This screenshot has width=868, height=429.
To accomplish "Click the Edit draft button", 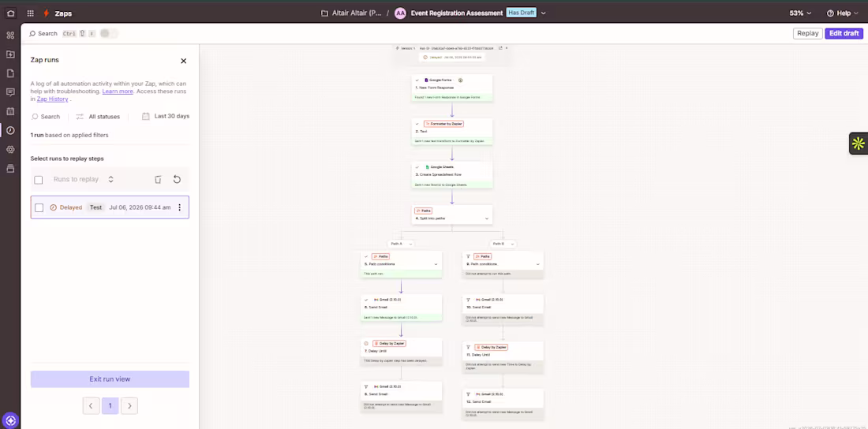I will pyautogui.click(x=844, y=33).
